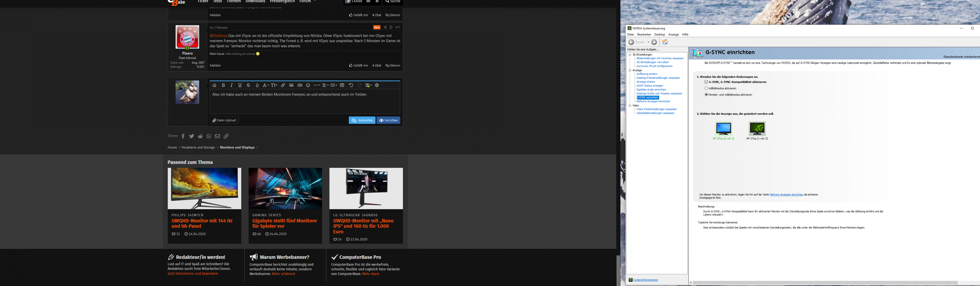Share the thread via WhatsApp

(209, 136)
